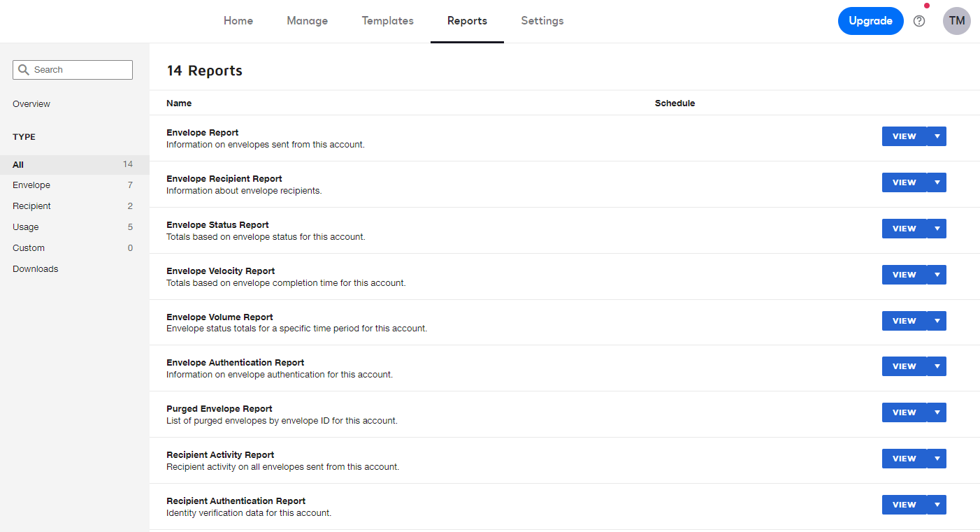Filter reports by Usage type

[26, 227]
